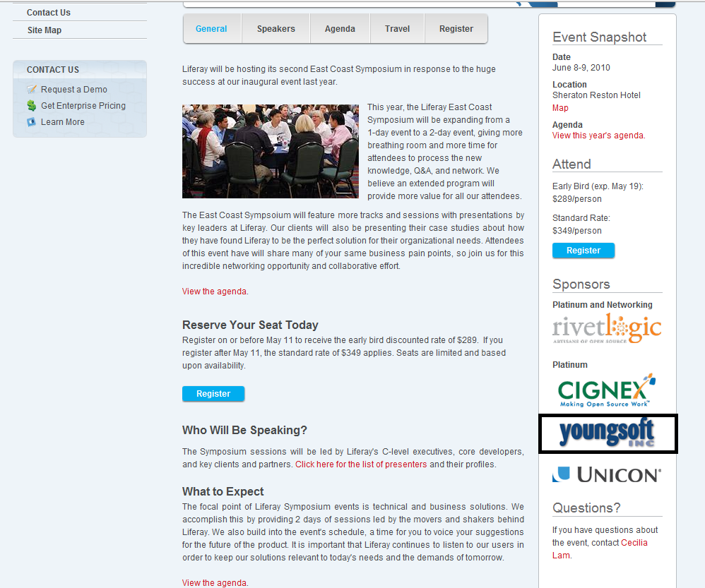
Task: Click the Request a Demo icon
Action: pos(32,90)
